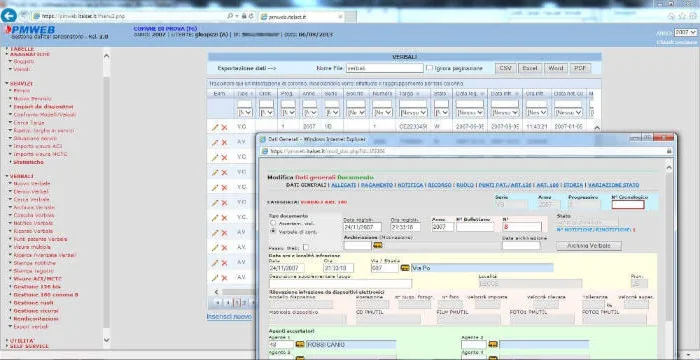Open the filter dropdown under the Data reg. column
This screenshot has height=360, width=700.
(x=470, y=113)
